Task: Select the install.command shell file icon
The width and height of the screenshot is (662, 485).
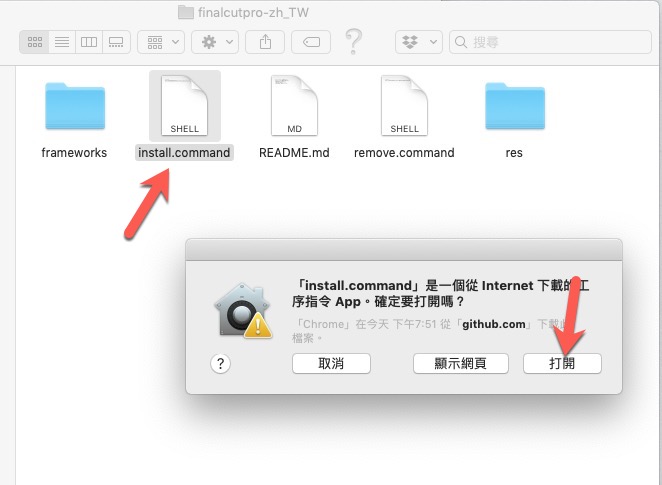Action: coord(184,106)
